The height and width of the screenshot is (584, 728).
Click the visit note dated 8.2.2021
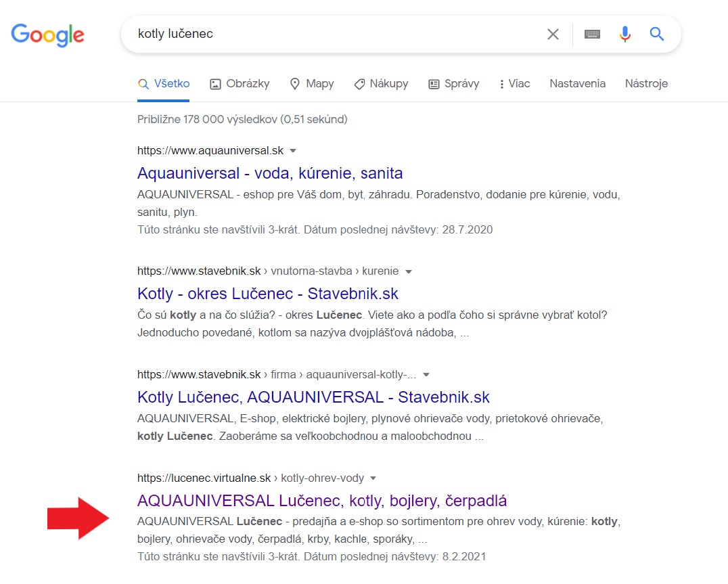click(311, 557)
